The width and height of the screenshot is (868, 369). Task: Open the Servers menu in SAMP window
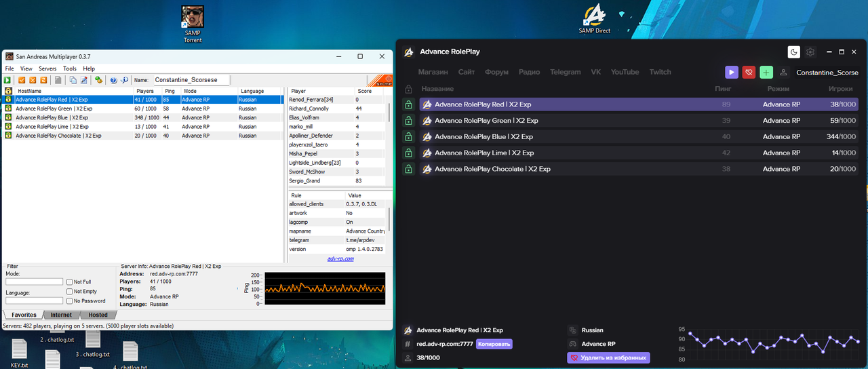pyautogui.click(x=47, y=69)
